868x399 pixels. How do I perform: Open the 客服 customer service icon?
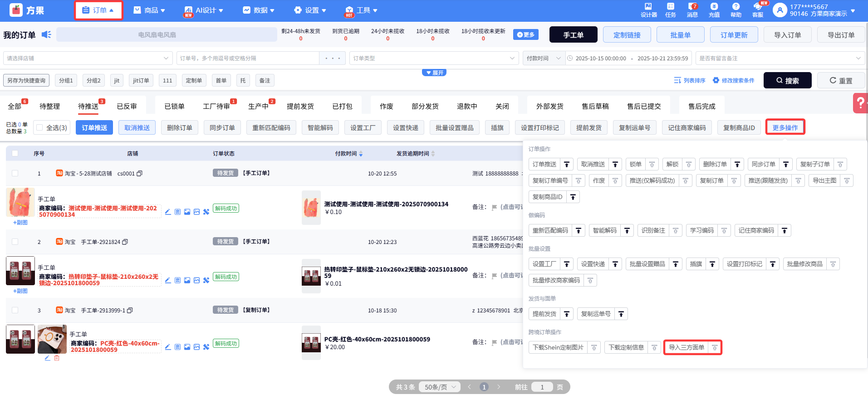coord(757,10)
